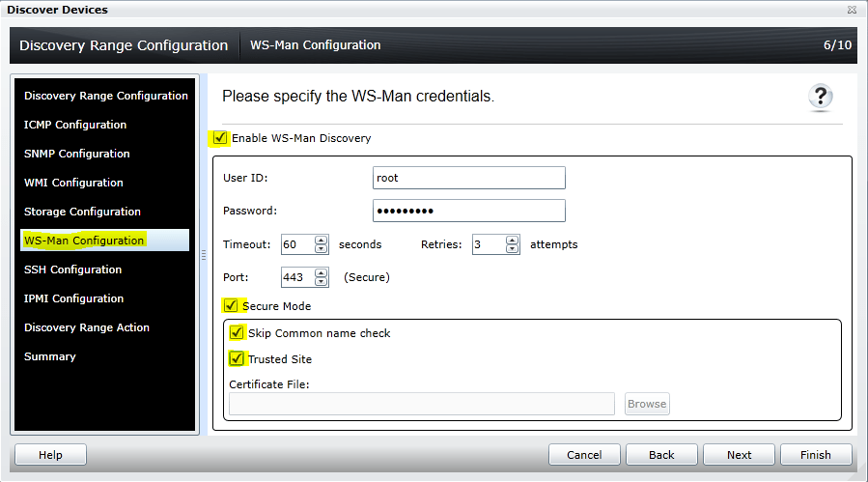Decrease the Retries attempts value

513,249
